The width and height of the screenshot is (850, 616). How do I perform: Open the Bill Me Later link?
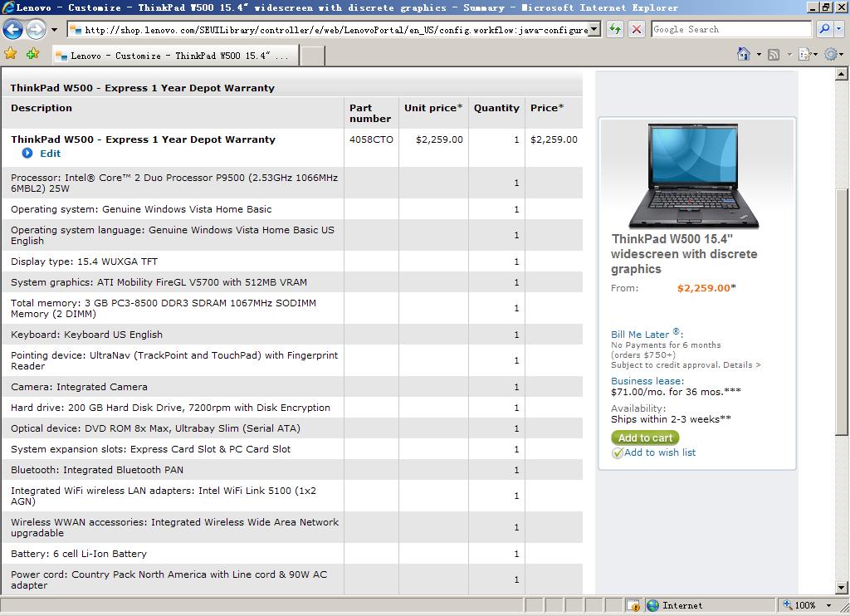pyautogui.click(x=647, y=334)
